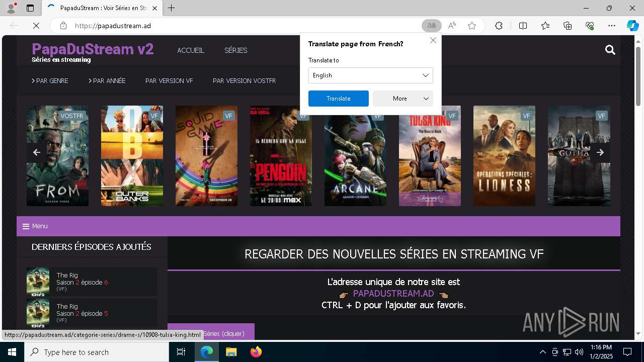Expand PAR ANNÉE submenu
Image resolution: width=644 pixels, height=362 pixels.
click(107, 80)
